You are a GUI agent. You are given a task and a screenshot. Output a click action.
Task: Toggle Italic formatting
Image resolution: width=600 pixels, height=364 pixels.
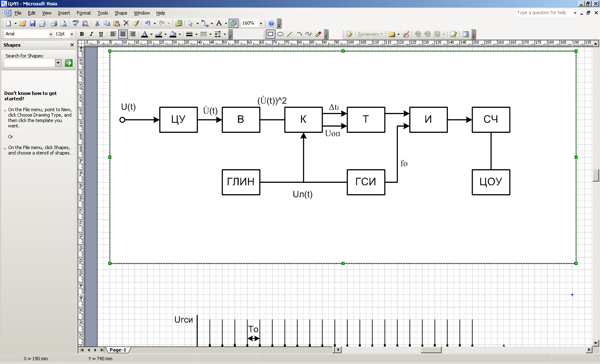pos(91,34)
